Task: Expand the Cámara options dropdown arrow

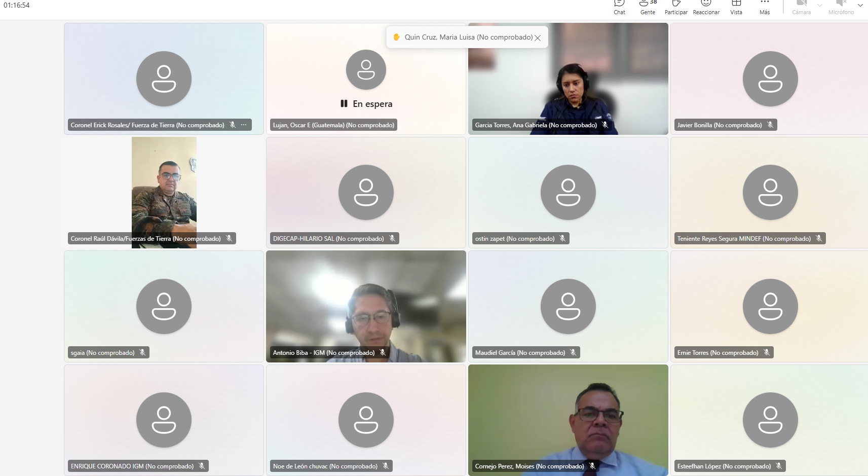Action: tap(820, 6)
